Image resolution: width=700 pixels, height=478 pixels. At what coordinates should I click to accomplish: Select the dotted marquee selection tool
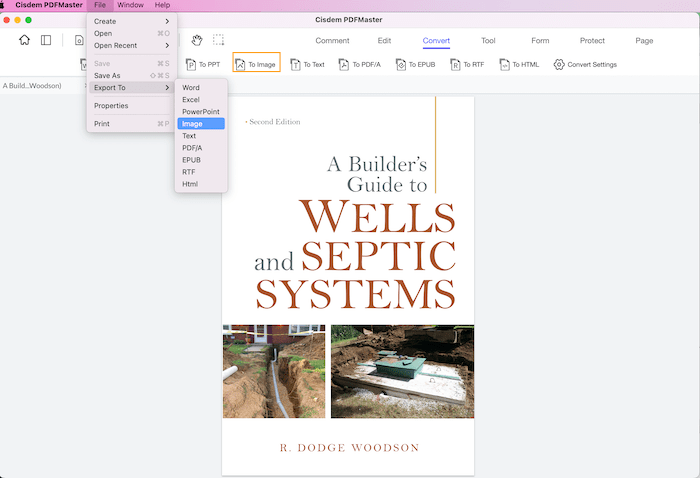pyautogui.click(x=218, y=40)
